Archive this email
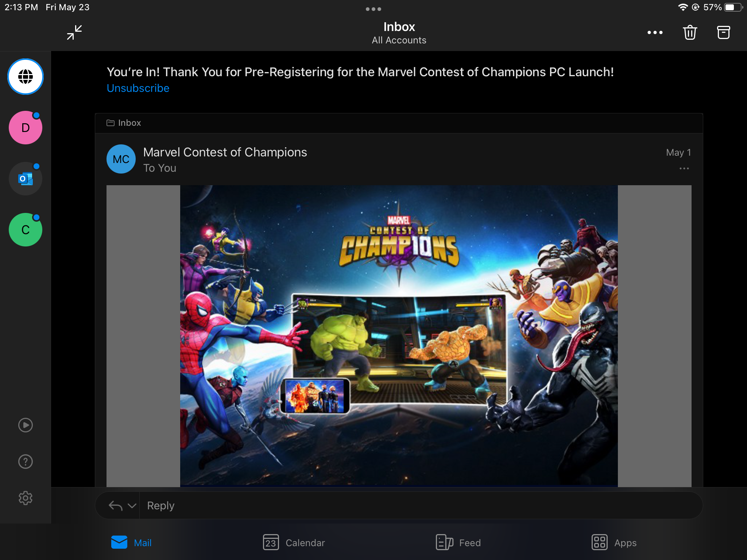Viewport: 747px width, 560px height. click(x=723, y=32)
